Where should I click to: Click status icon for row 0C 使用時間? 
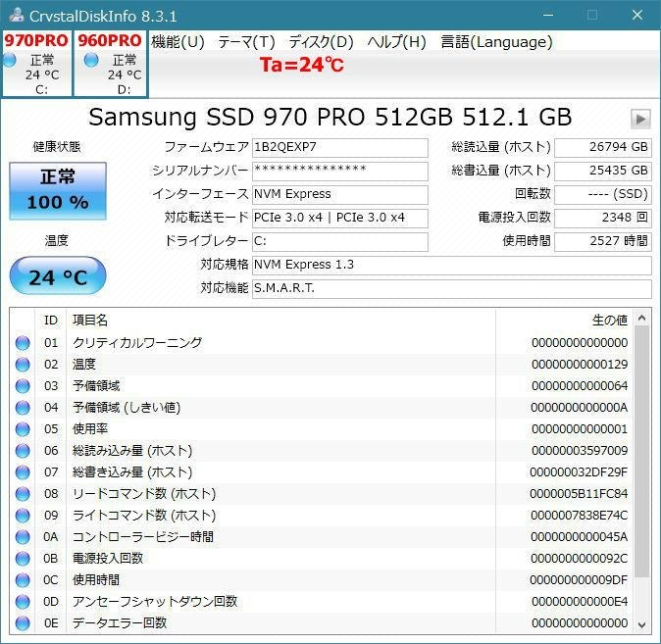pyautogui.click(x=23, y=580)
